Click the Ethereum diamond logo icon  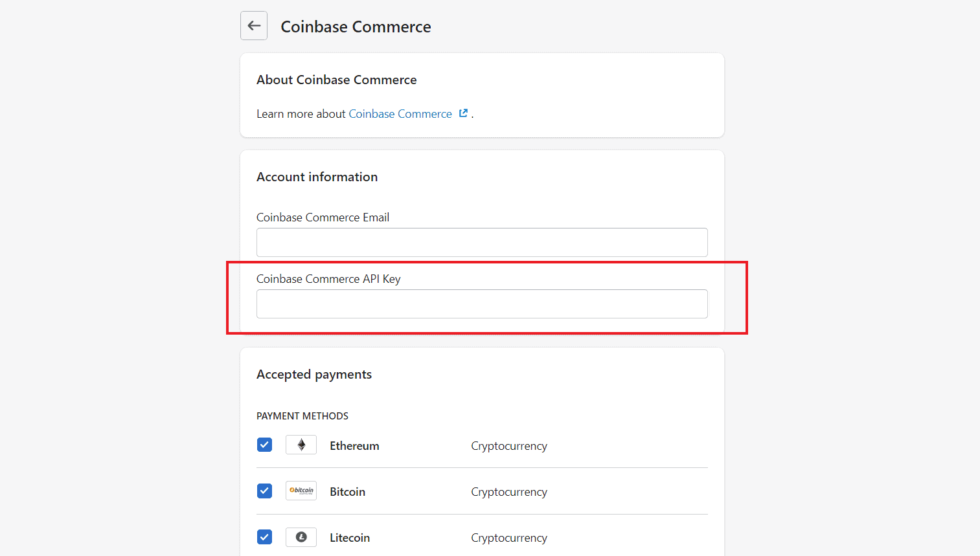click(301, 445)
